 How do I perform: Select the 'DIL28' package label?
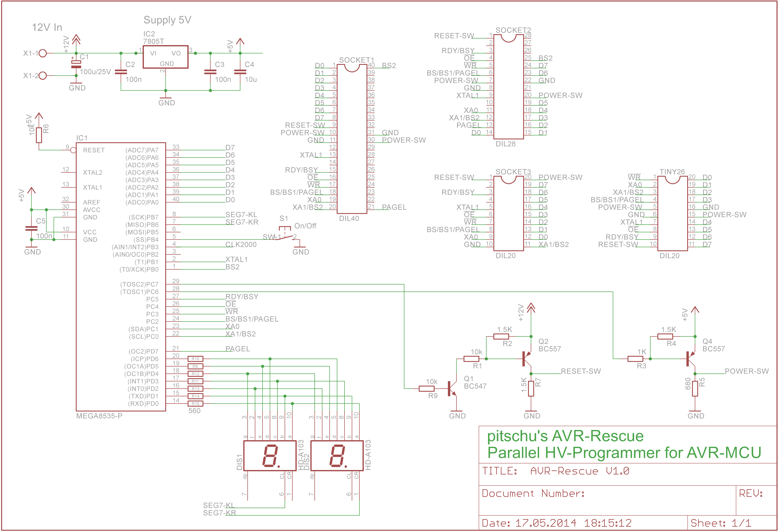click(506, 144)
